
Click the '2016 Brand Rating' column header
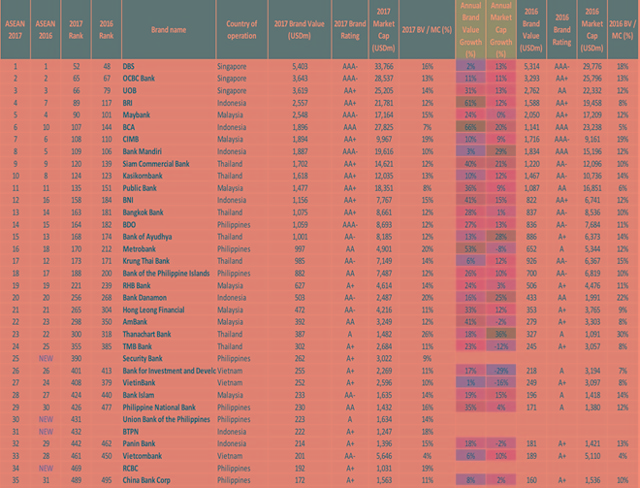(x=562, y=30)
